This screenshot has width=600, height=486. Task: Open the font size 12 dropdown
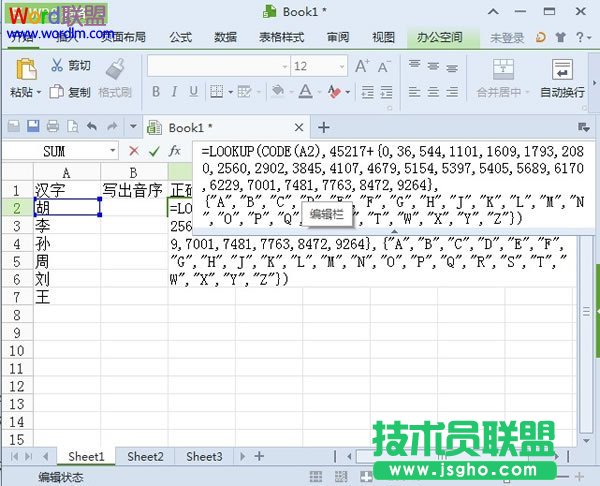click(x=342, y=67)
